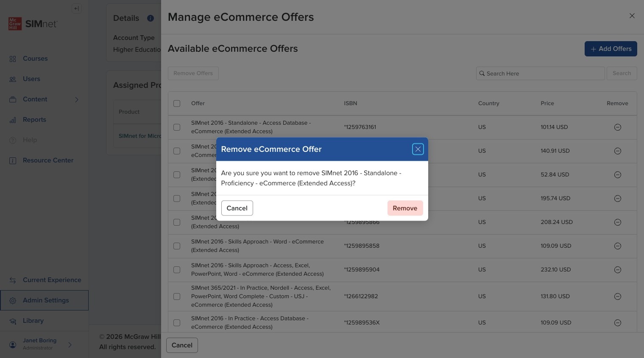The width and height of the screenshot is (644, 358).
Task: Check the SIMnet 365/2021 Nordell offer checkbox
Action: click(177, 296)
